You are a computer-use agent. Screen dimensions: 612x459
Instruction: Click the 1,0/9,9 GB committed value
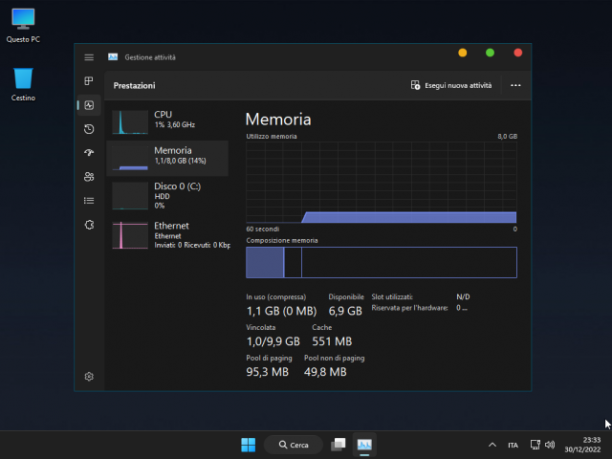tap(273, 342)
